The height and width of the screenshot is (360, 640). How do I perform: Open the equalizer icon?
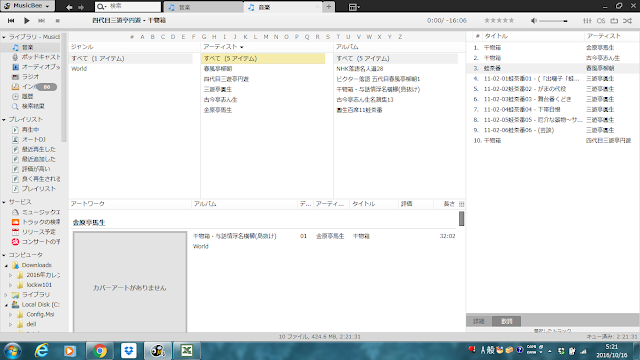[x=587, y=20]
